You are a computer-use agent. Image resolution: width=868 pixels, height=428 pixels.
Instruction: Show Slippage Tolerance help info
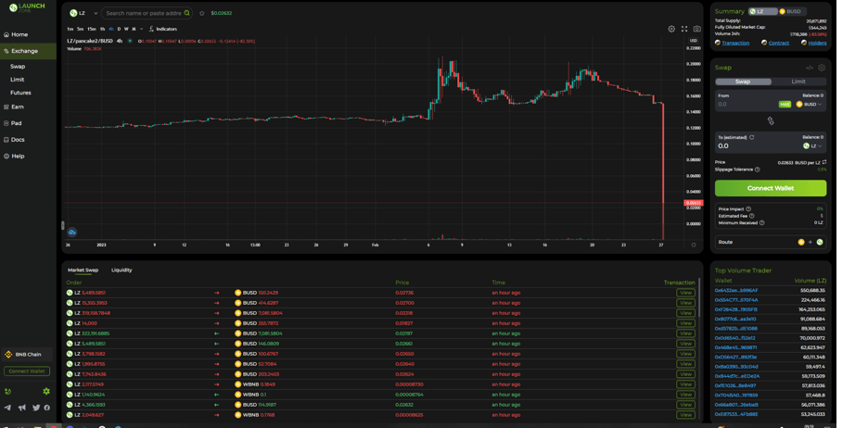coord(758,170)
